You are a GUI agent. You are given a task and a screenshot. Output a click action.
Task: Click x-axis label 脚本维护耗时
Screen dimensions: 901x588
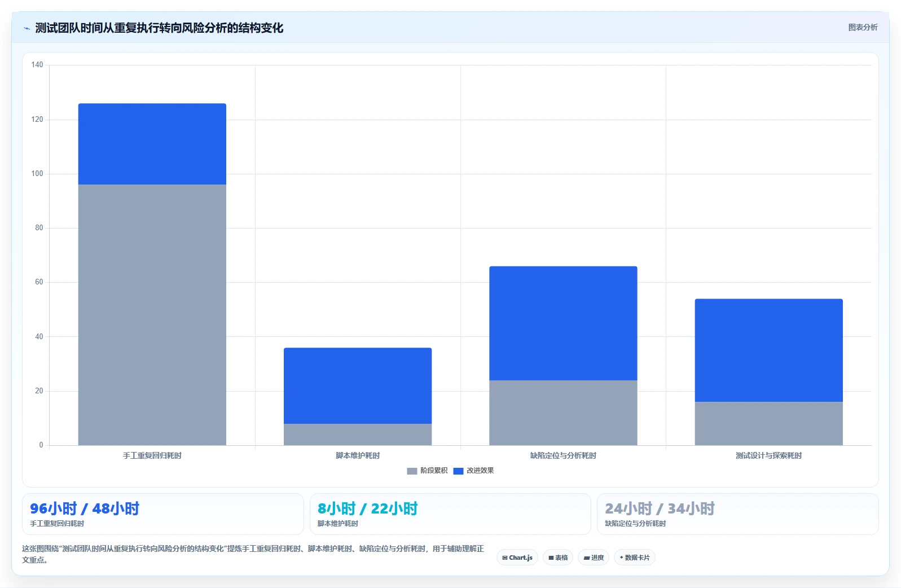tap(358, 455)
